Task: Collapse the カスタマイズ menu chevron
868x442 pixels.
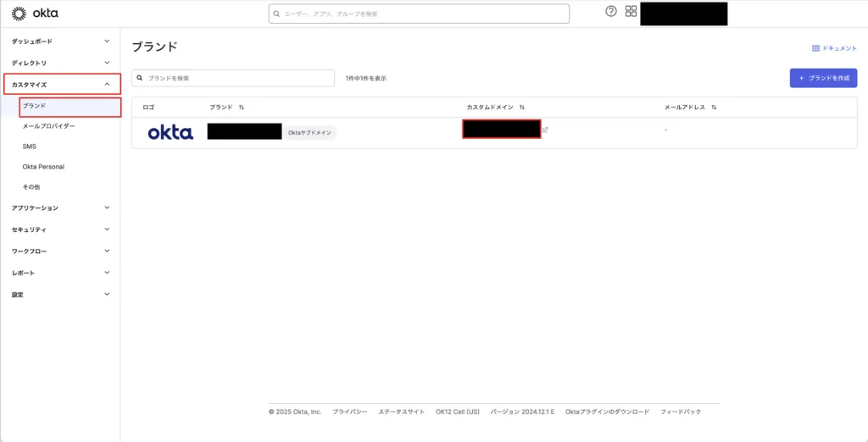Action: [x=108, y=85]
